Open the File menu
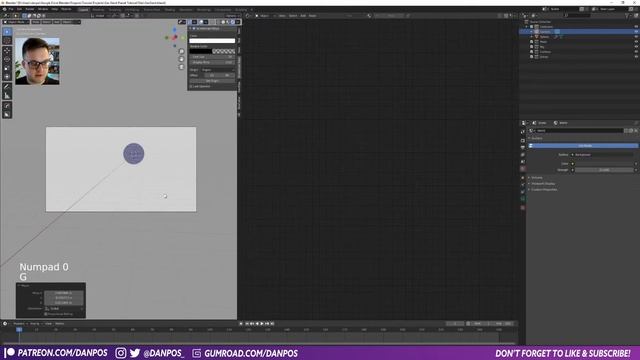This screenshot has width=640, height=360. (x=11, y=9)
